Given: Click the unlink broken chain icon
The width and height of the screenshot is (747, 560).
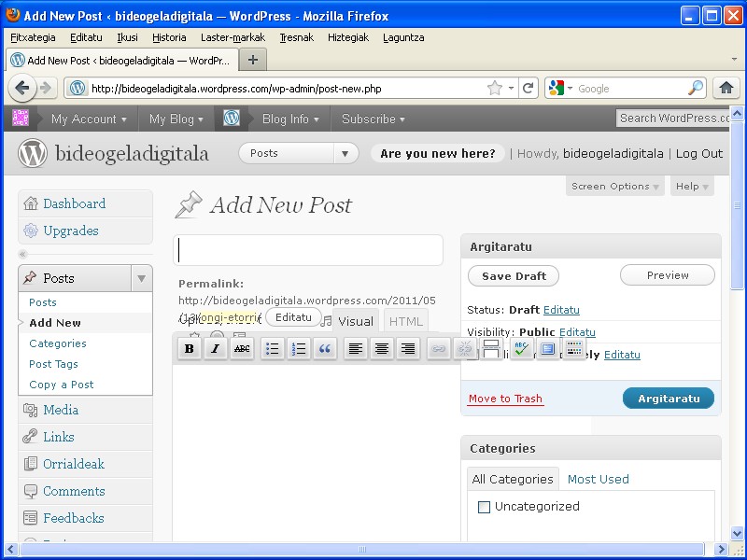Looking at the screenshot, I should click(x=464, y=348).
